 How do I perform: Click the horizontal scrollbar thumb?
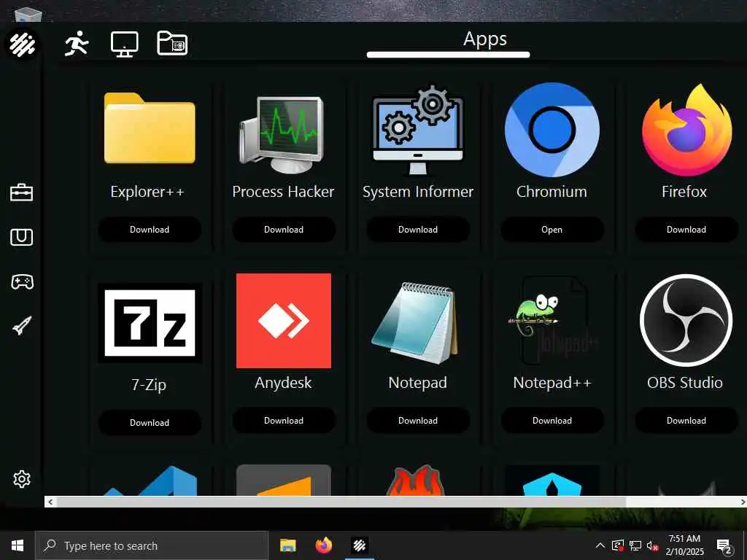click(341, 502)
